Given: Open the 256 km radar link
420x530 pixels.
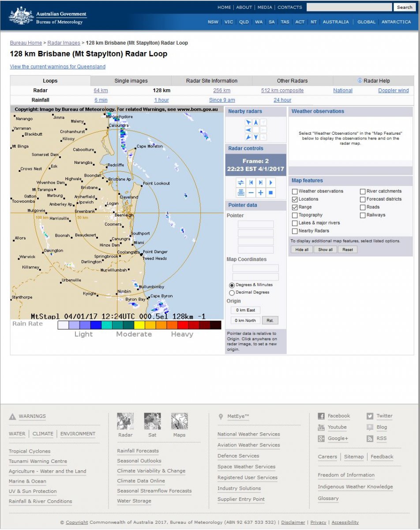Looking at the screenshot, I should 221,91.
